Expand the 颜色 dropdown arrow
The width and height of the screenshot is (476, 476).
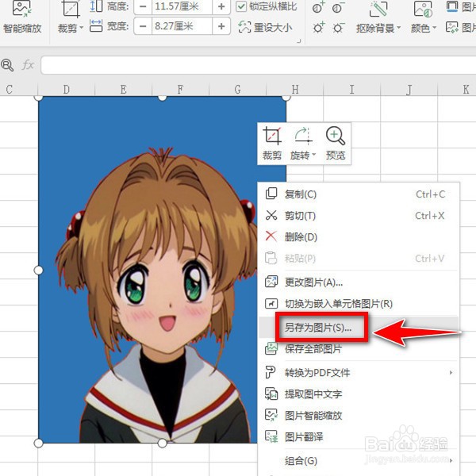435,28
